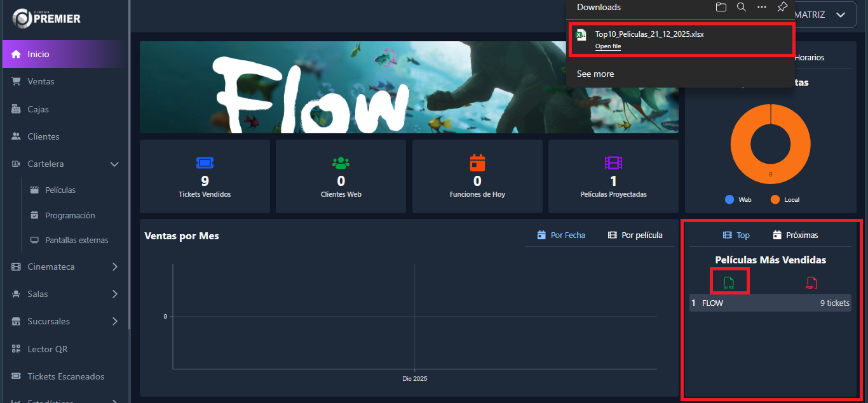Viewport: 868px width, 403px height.
Task: Open more options in Downloads panel
Action: (x=761, y=7)
